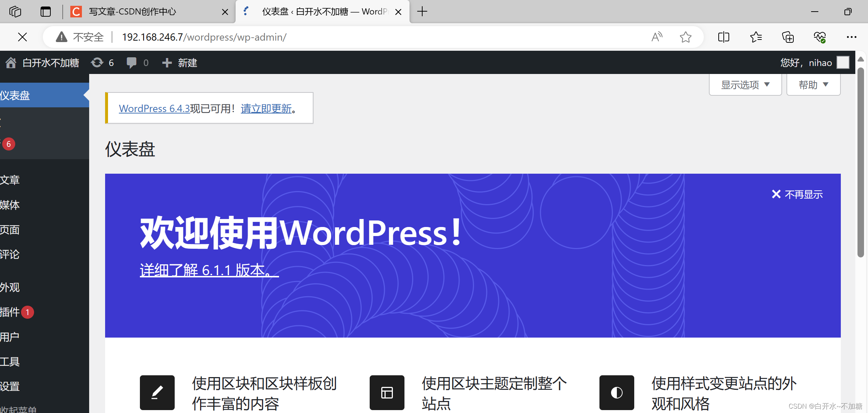Click the pencil edit block icon
868x413 pixels.
click(x=157, y=392)
